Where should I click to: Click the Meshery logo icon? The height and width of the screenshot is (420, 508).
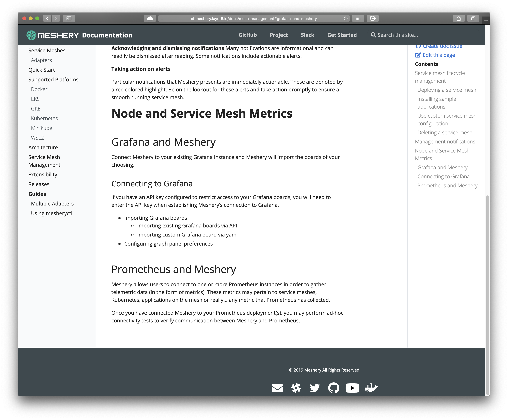31,35
